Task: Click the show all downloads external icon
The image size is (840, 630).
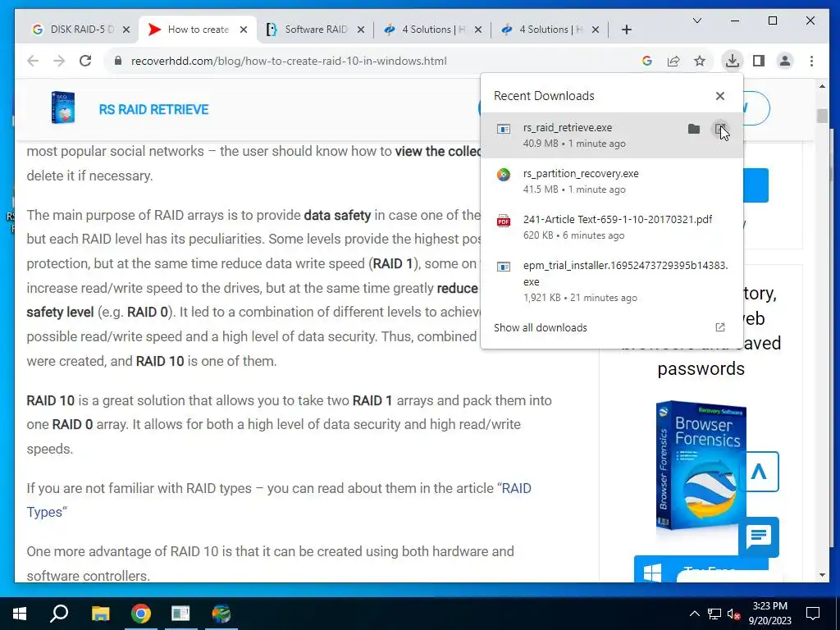Action: coord(720,327)
